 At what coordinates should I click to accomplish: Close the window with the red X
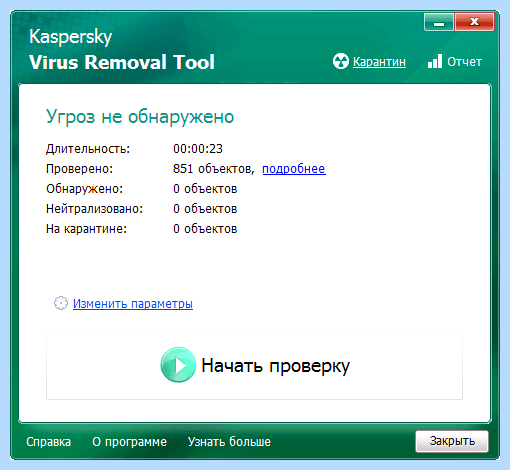click(x=474, y=22)
